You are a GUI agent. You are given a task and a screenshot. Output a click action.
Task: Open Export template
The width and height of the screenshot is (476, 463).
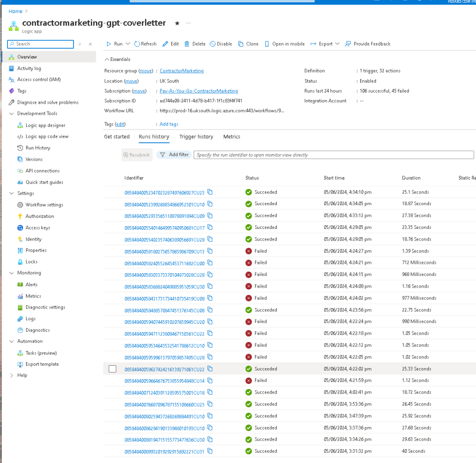42,364
